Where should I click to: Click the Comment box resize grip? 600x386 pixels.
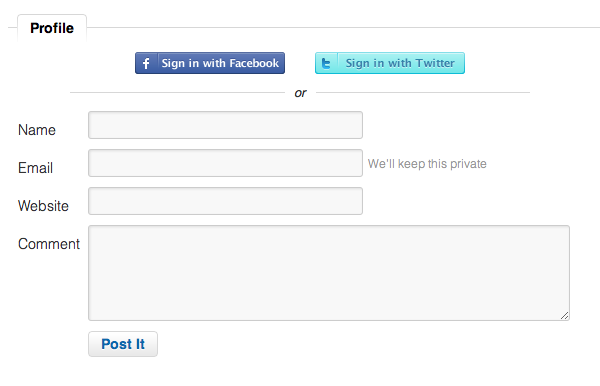coord(564,316)
